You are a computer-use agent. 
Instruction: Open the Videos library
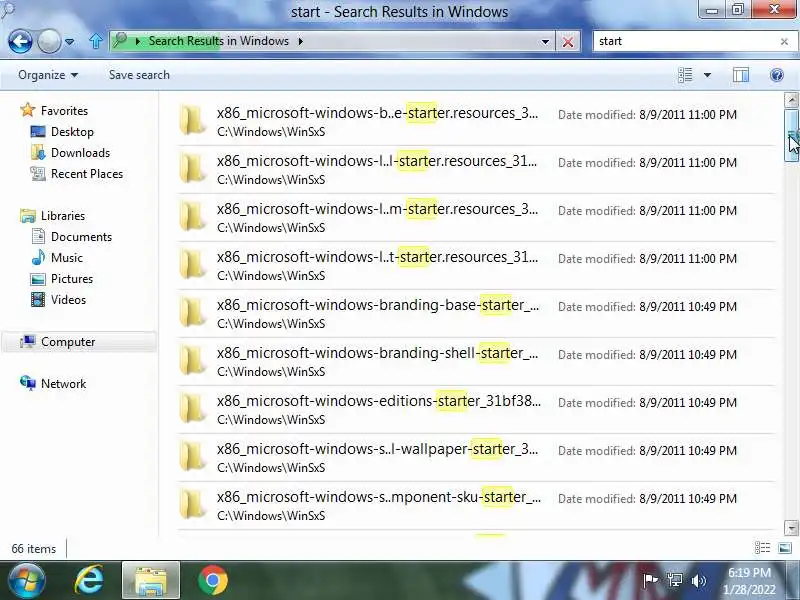click(68, 299)
